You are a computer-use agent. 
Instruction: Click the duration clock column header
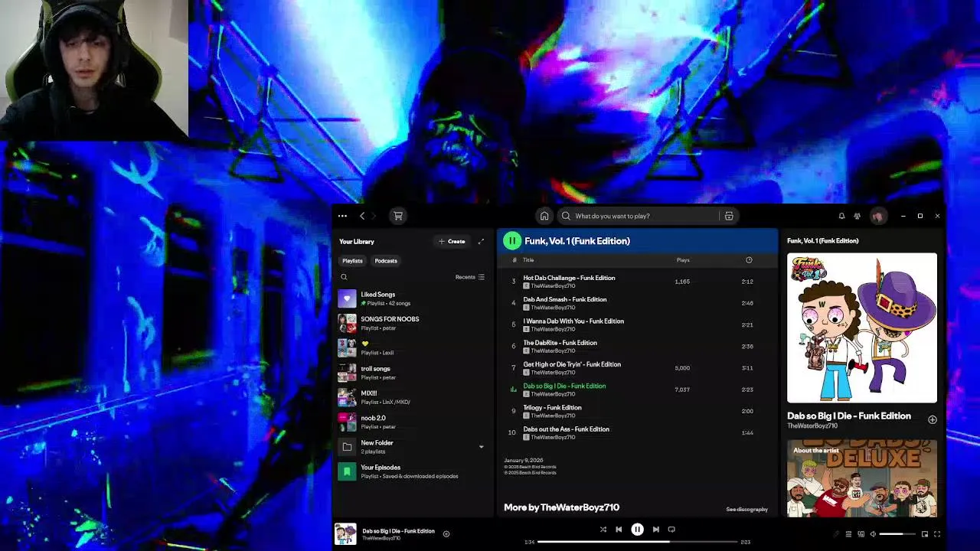point(749,260)
